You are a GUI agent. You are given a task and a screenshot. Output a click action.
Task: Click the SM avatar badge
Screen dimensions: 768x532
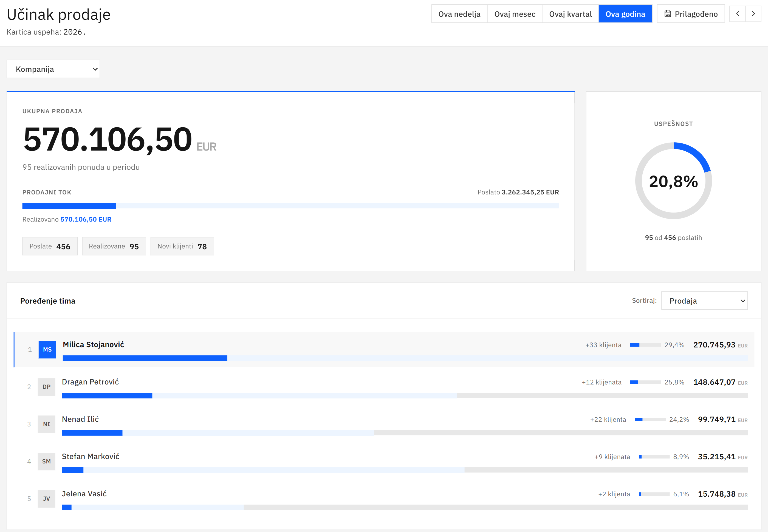coord(46,461)
